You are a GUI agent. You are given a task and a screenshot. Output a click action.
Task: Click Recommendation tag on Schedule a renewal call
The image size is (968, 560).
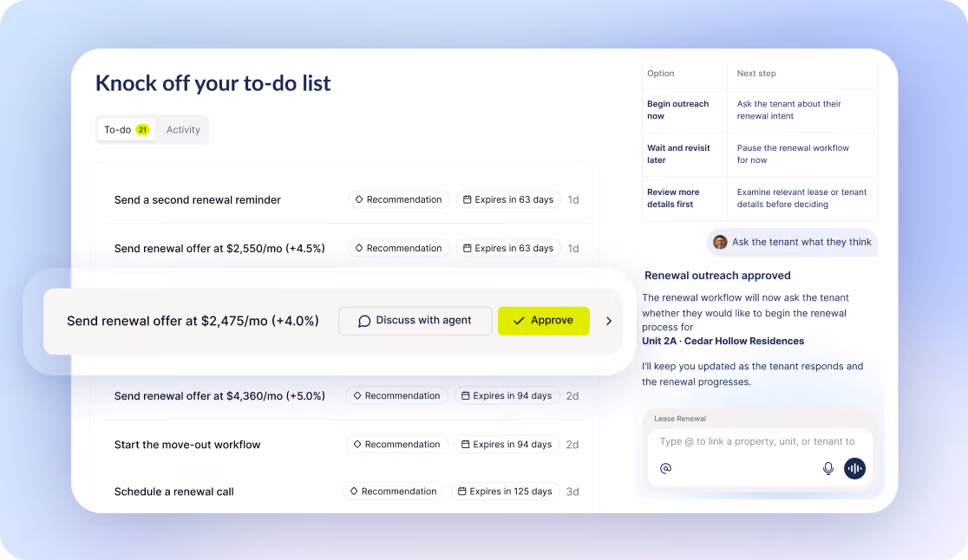coord(393,491)
